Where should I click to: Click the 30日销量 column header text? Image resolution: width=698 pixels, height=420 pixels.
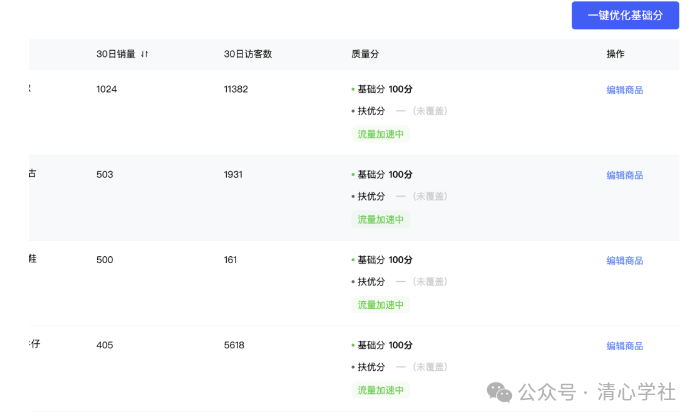[x=115, y=54]
